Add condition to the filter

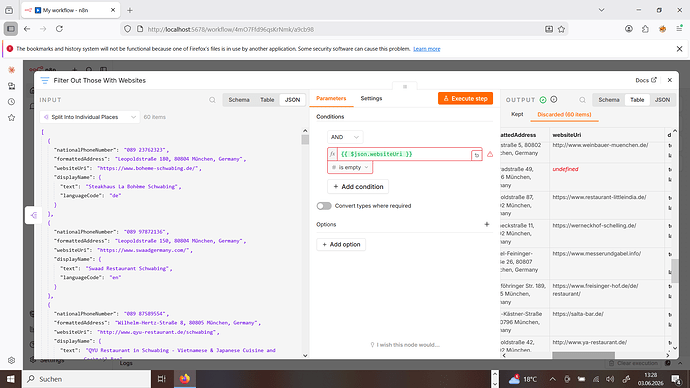[x=358, y=187]
